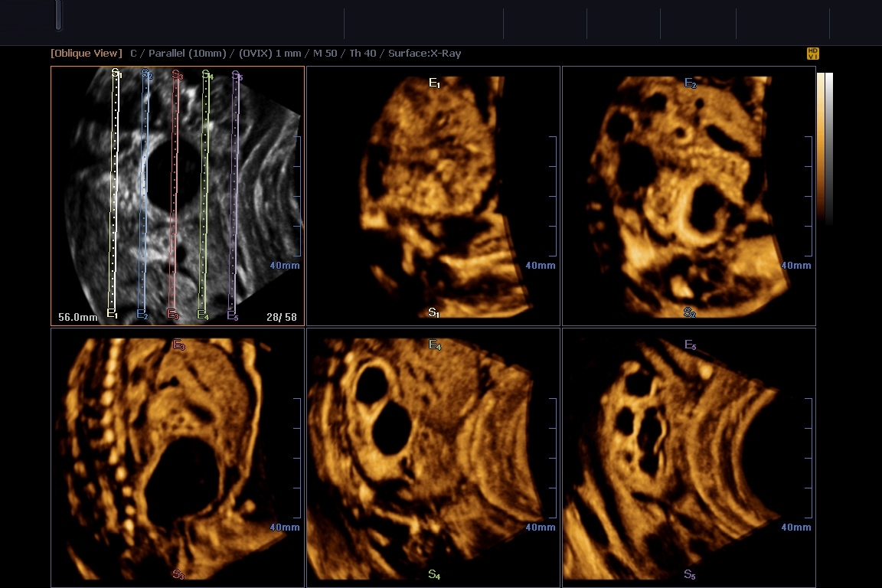Select the slice 2 rendered image panel
This screenshot has height=588, width=882.
(x=688, y=196)
